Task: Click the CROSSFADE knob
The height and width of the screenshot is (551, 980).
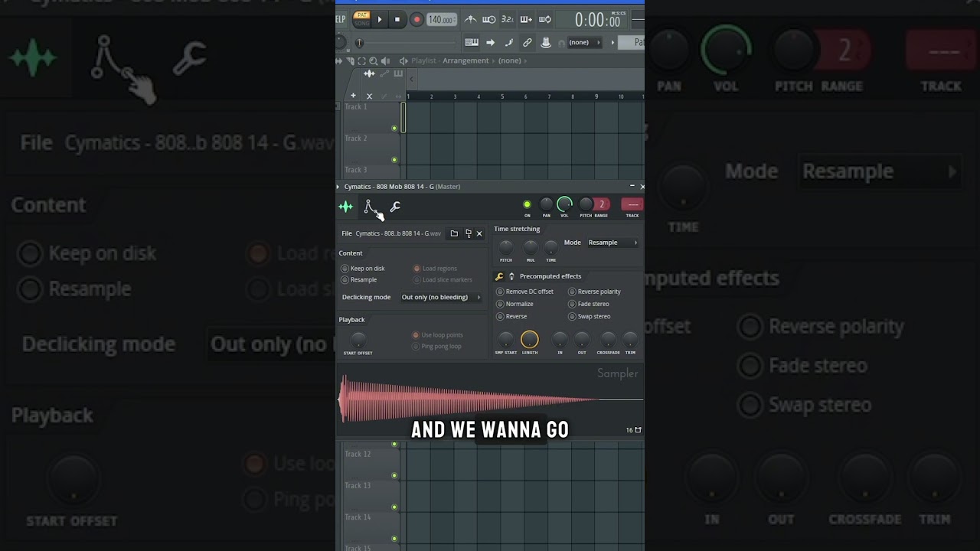Action: pyautogui.click(x=608, y=339)
